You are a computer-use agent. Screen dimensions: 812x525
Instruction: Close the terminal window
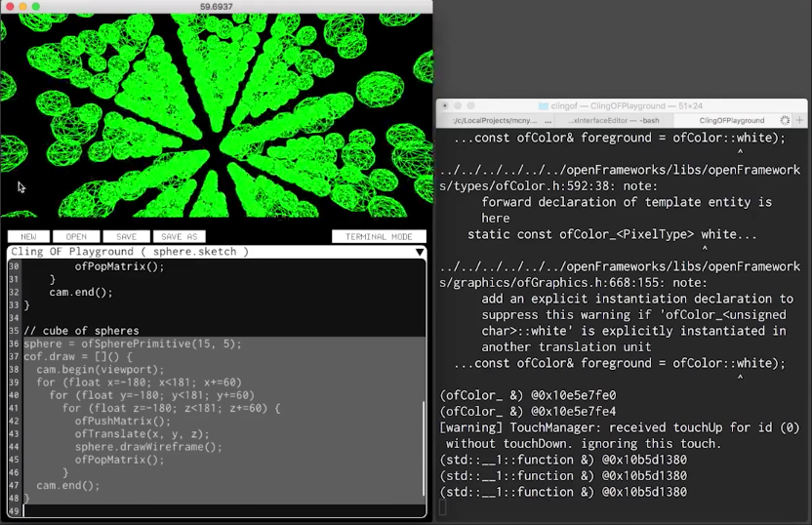(x=445, y=105)
